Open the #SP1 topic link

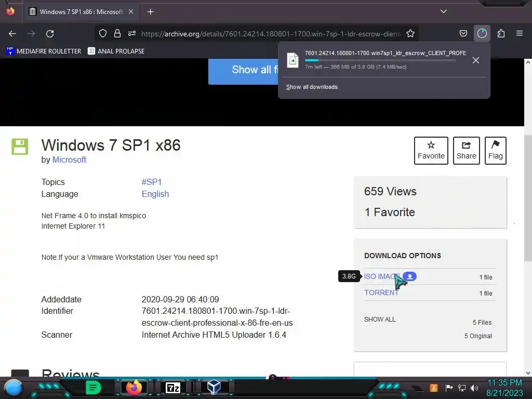click(x=152, y=182)
